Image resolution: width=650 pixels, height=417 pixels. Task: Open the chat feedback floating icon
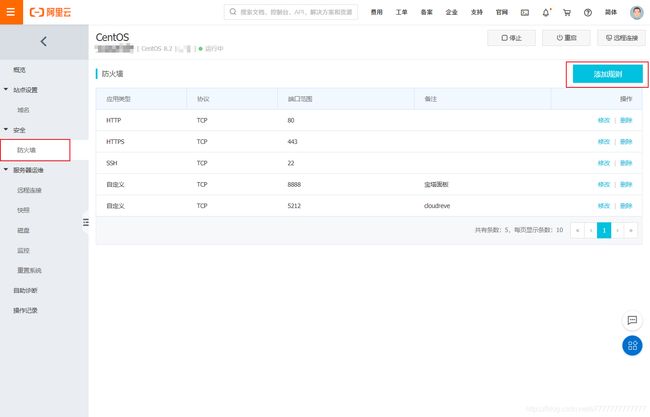tap(632, 320)
